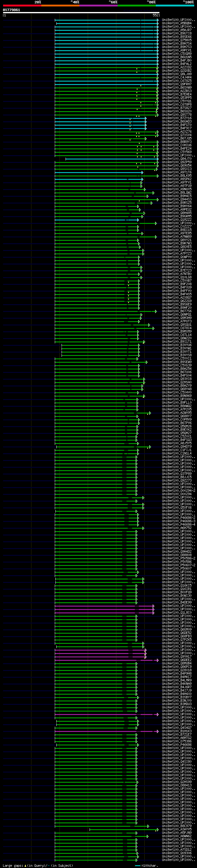Click the UniRef100_A9SPK2 hit label
Screen dimensions: 197x868
[177, 179]
